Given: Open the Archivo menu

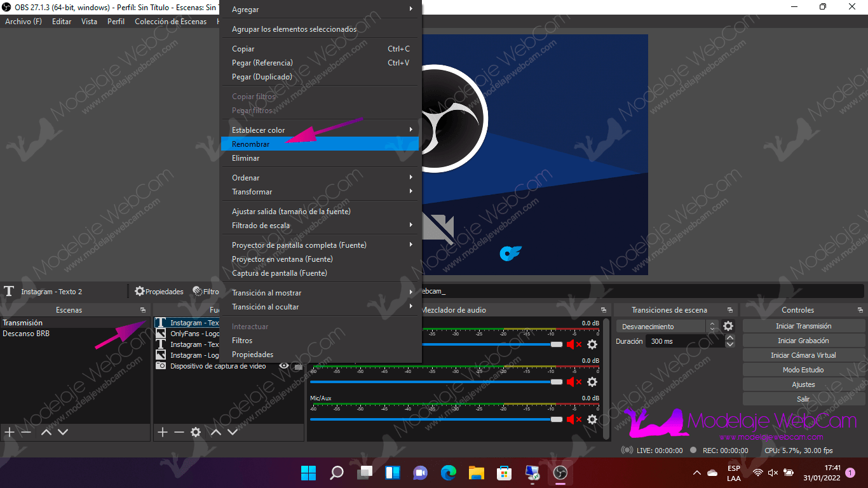Looking at the screenshot, I should 24,22.
